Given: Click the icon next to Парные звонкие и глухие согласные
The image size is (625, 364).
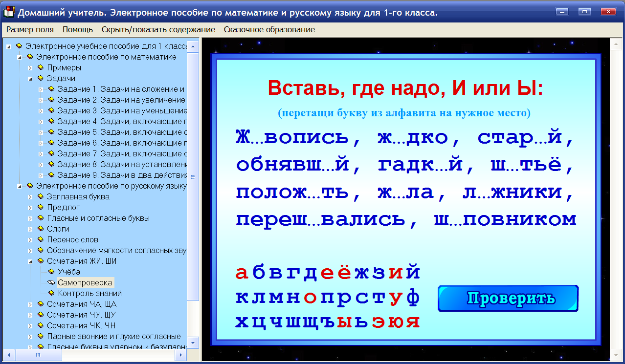Looking at the screenshot, I should pos(40,336).
